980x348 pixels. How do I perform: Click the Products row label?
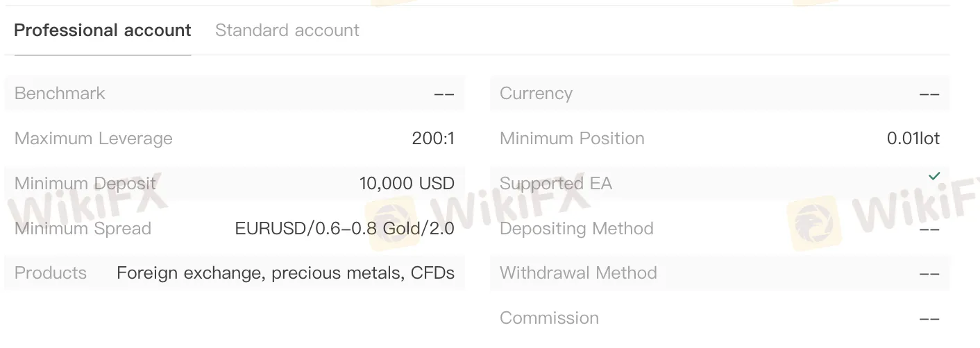(x=51, y=273)
